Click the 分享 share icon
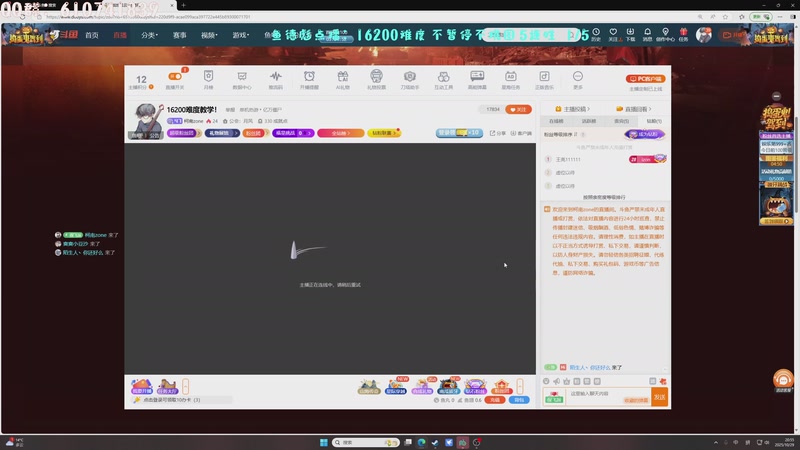 tap(497, 133)
